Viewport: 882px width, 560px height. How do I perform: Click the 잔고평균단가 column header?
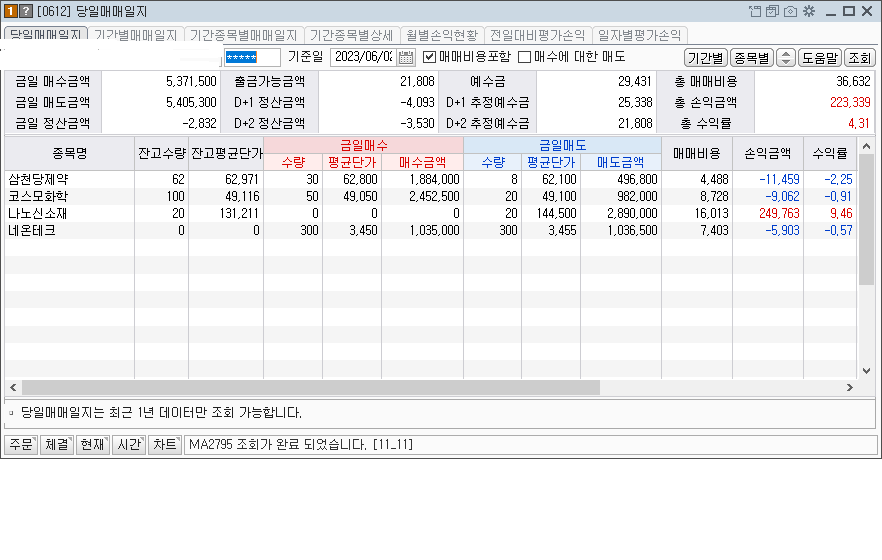227,153
